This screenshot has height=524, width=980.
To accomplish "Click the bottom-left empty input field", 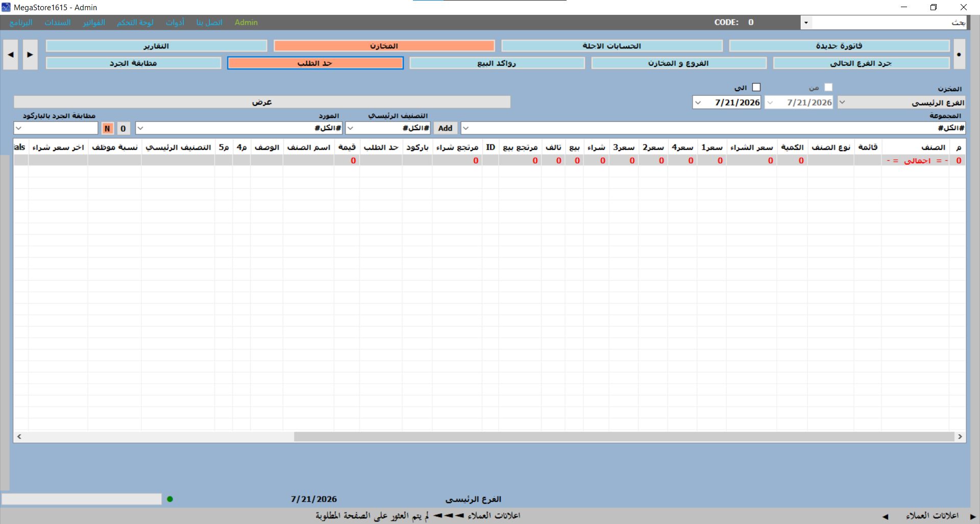I will (82, 499).
